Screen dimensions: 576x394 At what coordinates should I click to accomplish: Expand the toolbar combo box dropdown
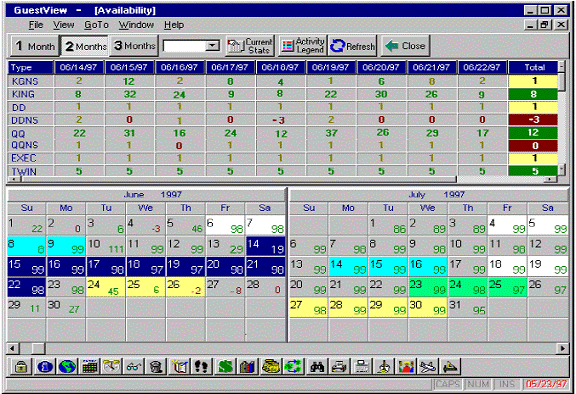[212, 46]
